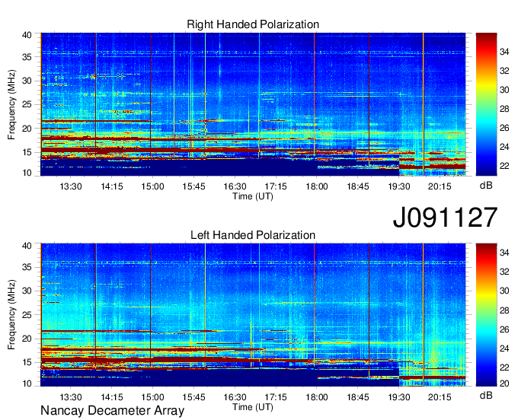Click the dB unit label beside bottom plot
Viewport: 518px width, 420px height.
coord(486,395)
